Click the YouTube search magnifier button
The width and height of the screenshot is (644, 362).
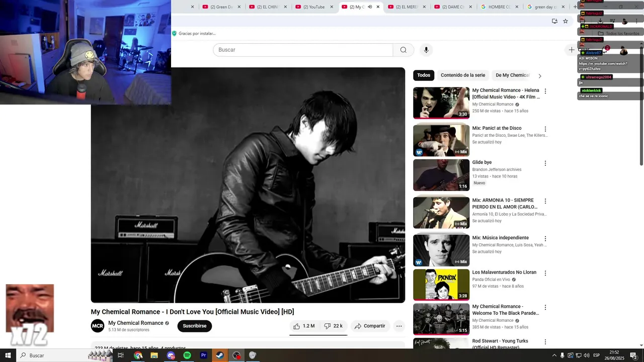[x=403, y=50]
